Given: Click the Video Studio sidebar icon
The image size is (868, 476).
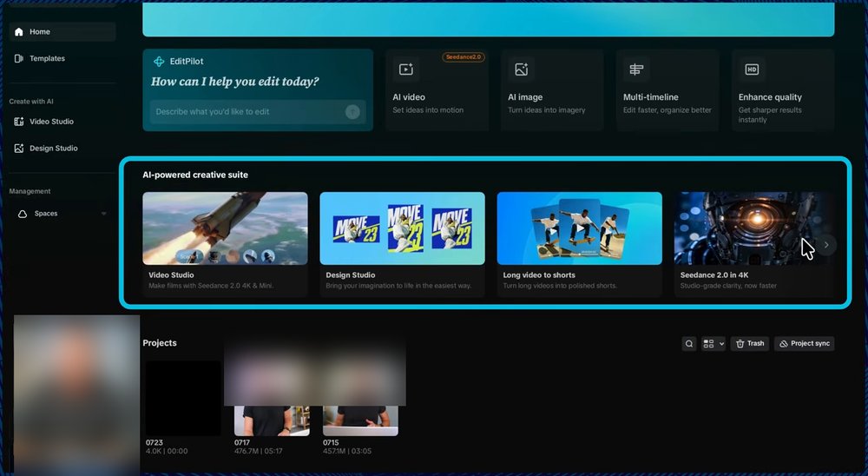Looking at the screenshot, I should point(19,122).
